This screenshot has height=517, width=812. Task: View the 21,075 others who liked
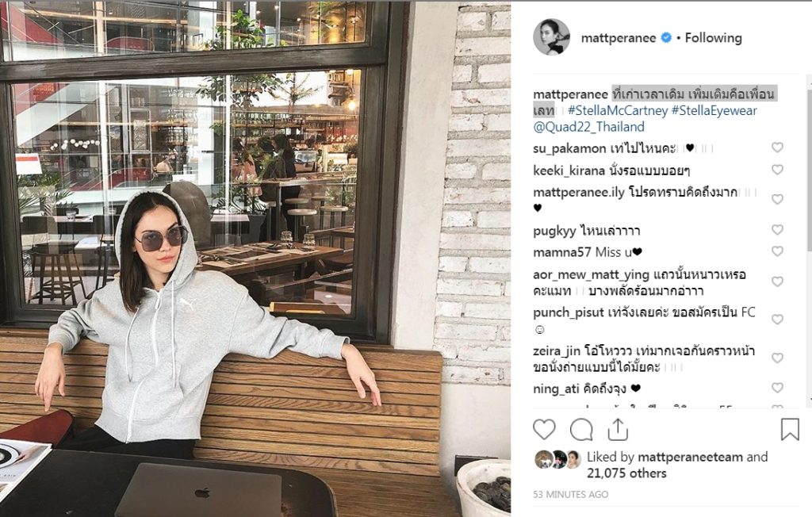click(626, 473)
